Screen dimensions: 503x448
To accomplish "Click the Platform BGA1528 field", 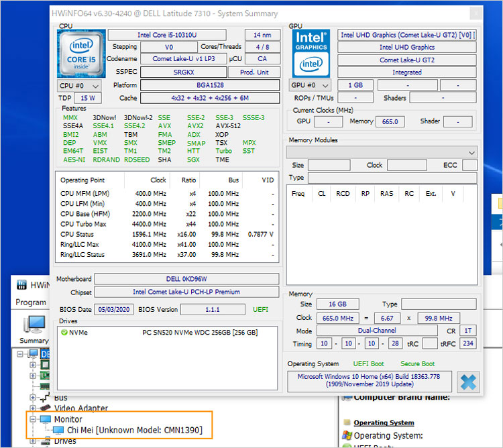I will coord(210,85).
